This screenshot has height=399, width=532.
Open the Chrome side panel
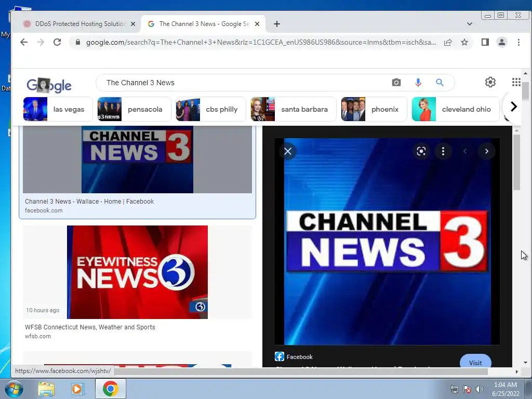coord(485,42)
